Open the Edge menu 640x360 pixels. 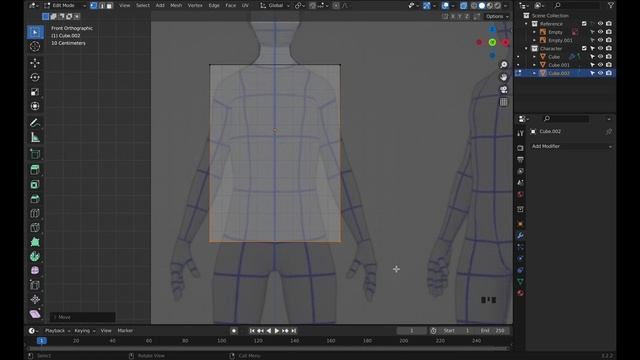coord(214,5)
